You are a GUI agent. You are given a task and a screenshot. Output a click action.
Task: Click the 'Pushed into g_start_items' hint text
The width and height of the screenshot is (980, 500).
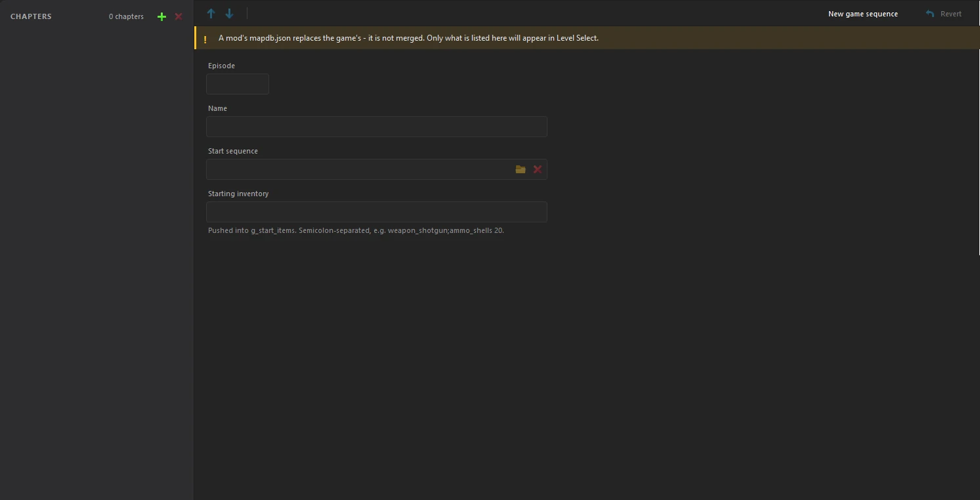(356, 230)
